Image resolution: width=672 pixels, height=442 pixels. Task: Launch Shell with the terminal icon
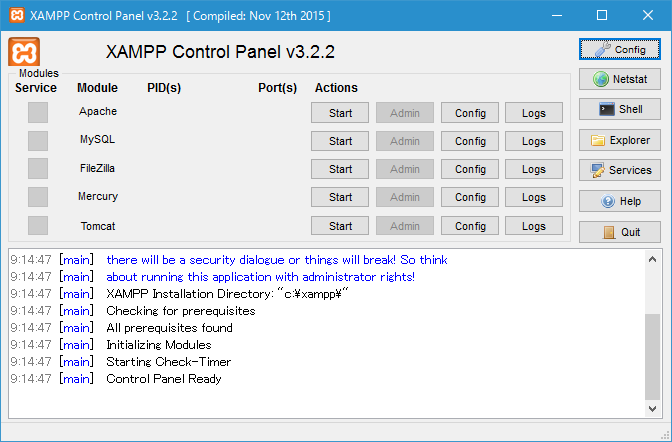click(x=620, y=109)
